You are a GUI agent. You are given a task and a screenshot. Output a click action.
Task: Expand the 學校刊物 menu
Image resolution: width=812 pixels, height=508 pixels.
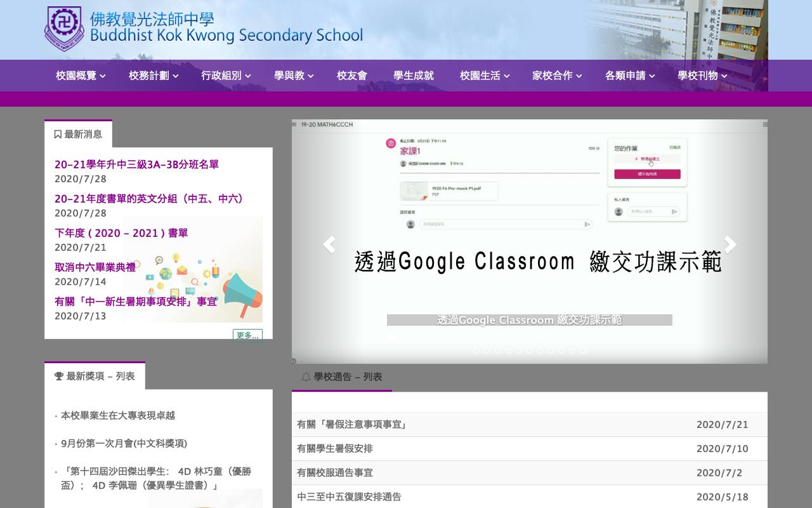click(x=702, y=76)
